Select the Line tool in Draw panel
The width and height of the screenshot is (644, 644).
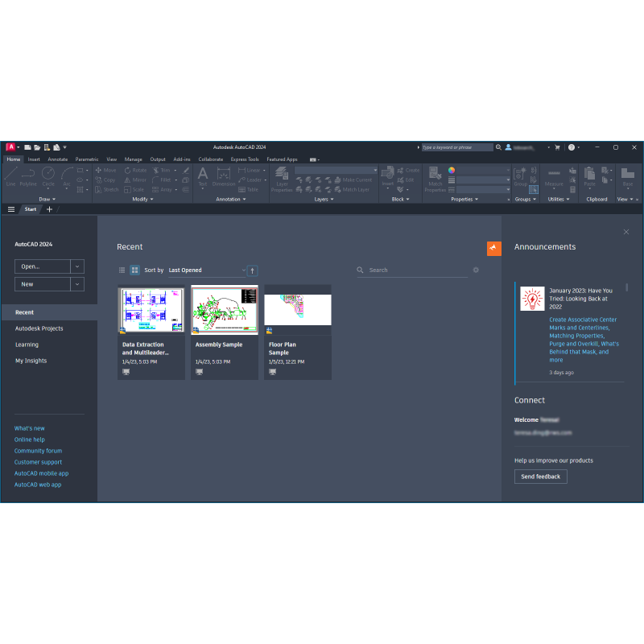[10, 176]
